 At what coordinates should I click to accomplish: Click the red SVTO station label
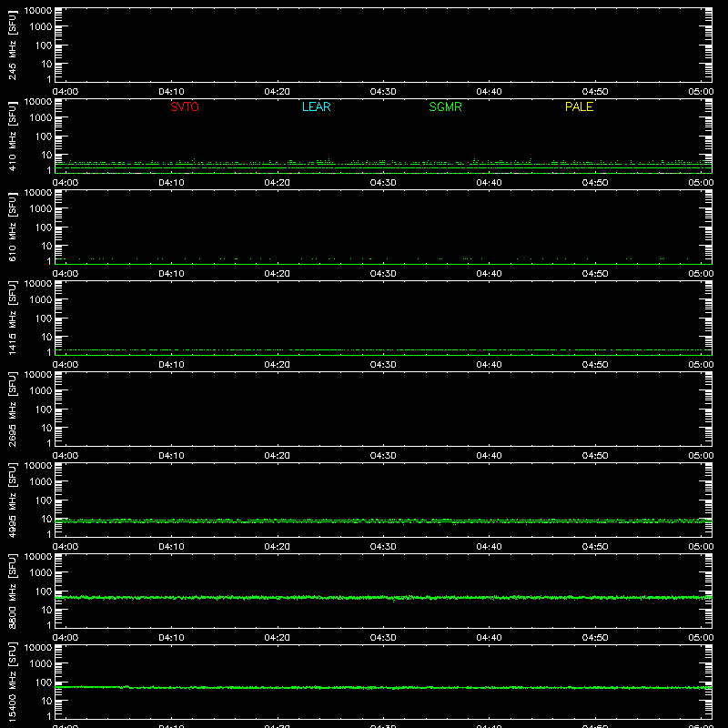point(185,106)
